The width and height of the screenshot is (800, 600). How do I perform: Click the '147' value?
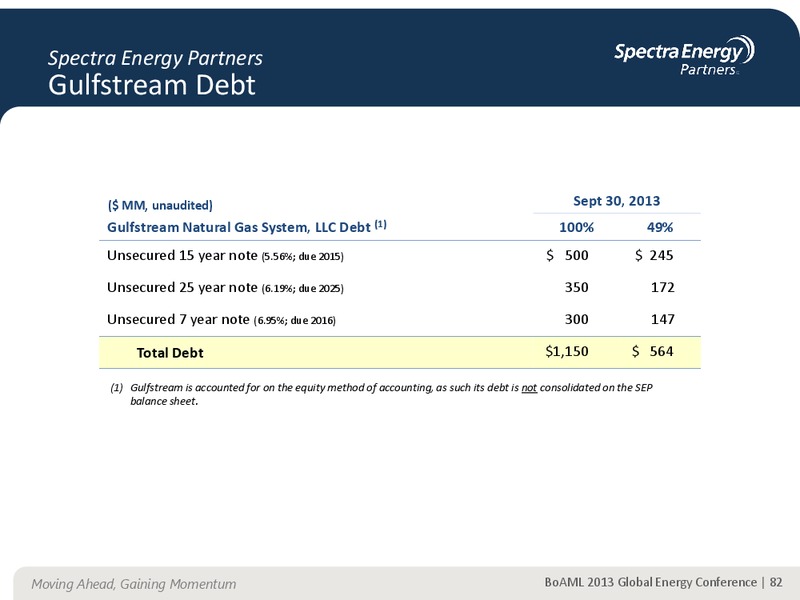click(663, 319)
